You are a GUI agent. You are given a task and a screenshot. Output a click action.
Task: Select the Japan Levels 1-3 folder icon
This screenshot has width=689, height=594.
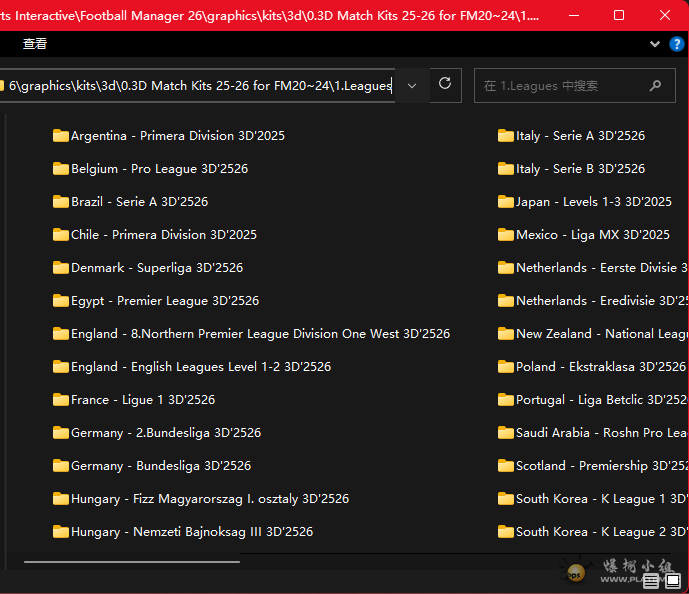(506, 201)
